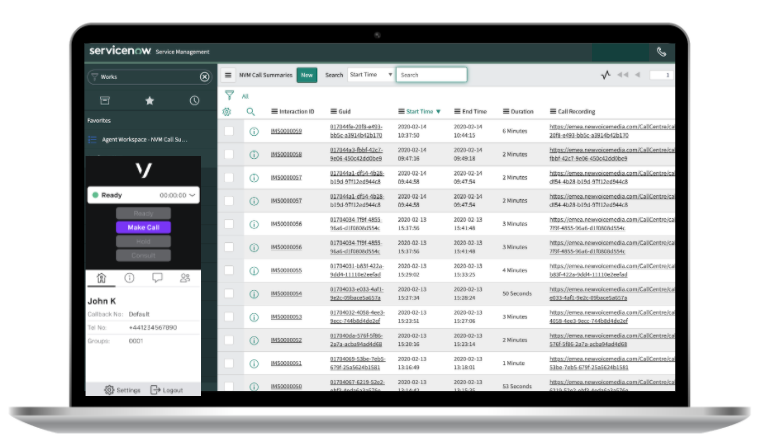Image resolution: width=760 pixels, height=448 pixels.
Task: Sort by the Start Time column header
Action: click(420, 112)
